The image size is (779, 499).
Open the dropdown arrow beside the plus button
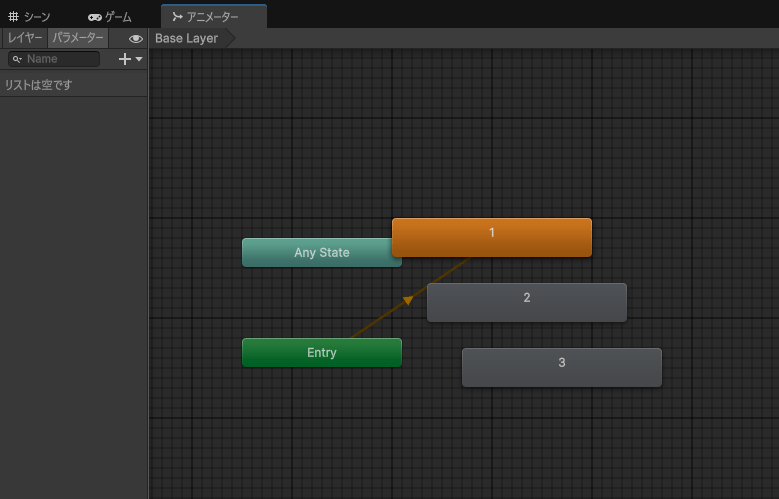(139, 59)
